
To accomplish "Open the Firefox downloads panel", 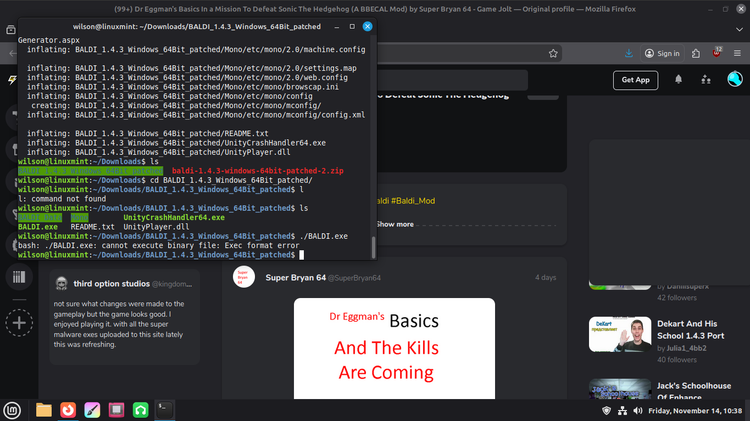I will click(629, 54).
